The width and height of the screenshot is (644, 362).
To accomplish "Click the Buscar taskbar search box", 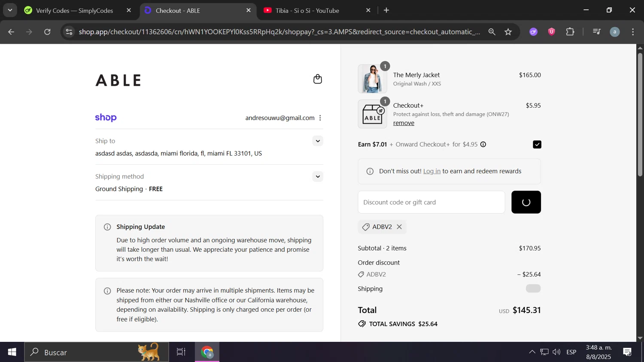I will pyautogui.click(x=97, y=352).
